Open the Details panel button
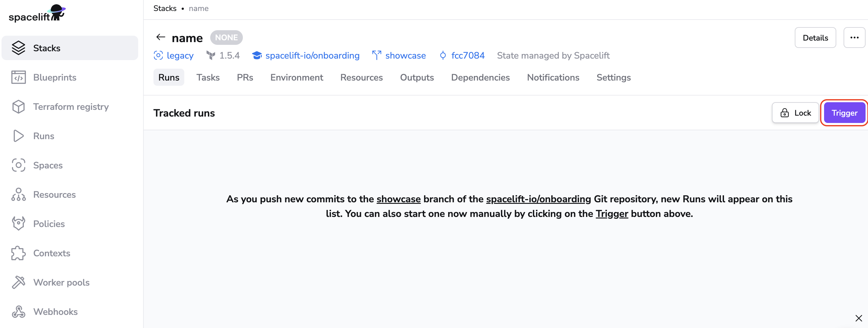Image resolution: width=868 pixels, height=328 pixels. 815,38
